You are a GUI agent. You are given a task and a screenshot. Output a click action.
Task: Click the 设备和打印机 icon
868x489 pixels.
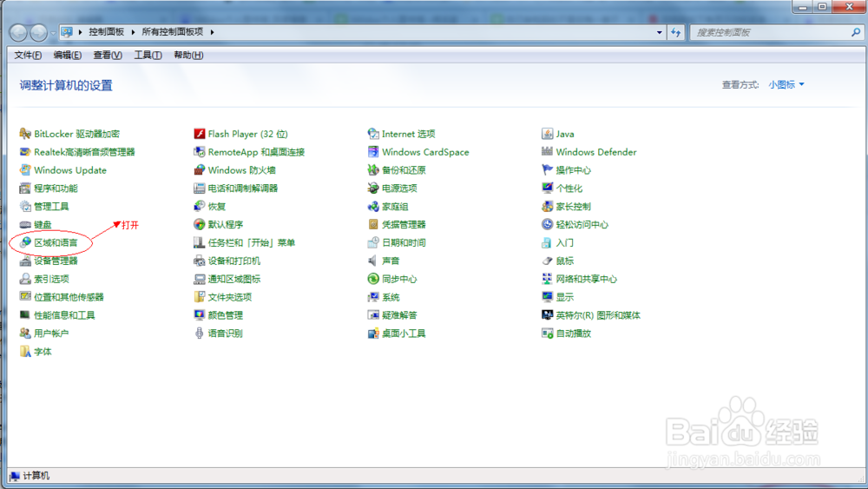[x=200, y=261]
